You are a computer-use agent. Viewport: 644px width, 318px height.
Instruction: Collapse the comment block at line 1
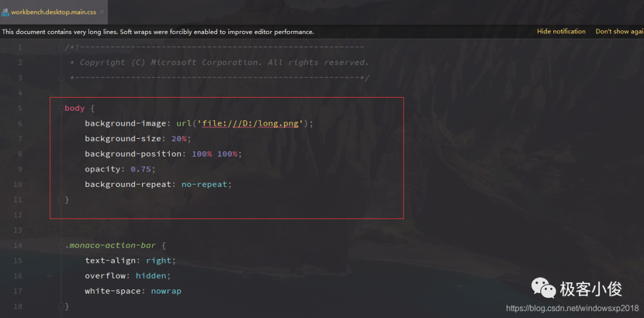61,48
